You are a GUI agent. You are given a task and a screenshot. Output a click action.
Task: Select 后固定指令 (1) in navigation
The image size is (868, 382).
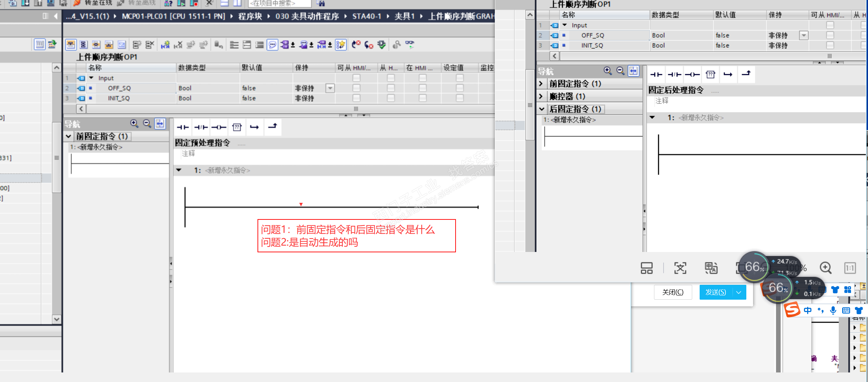[x=575, y=109]
